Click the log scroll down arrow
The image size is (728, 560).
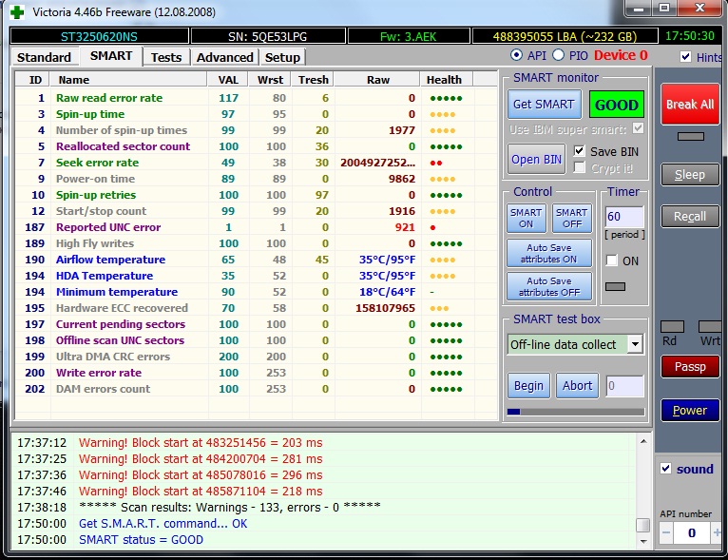coord(643,541)
